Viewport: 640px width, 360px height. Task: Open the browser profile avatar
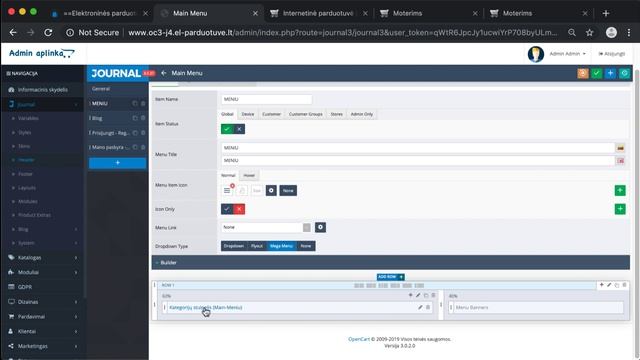(x=611, y=33)
